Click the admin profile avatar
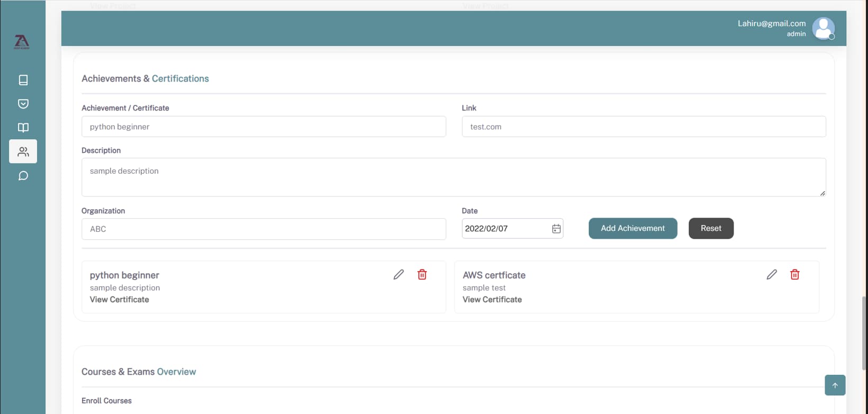This screenshot has width=868, height=414. pos(824,28)
